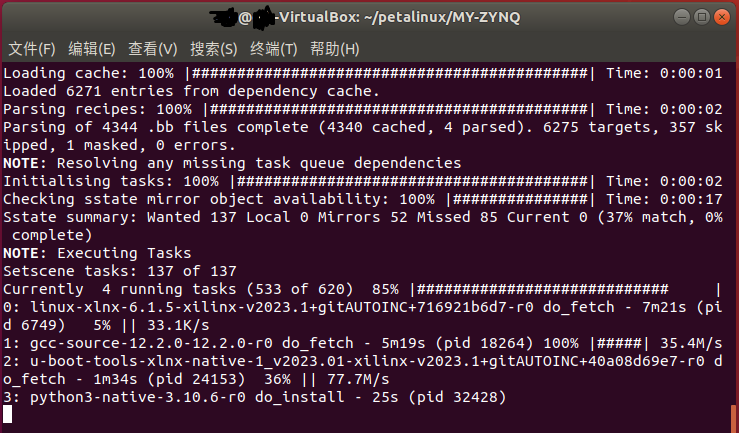Open the 帮助(H) help menu
This screenshot has width=739, height=433.
click(x=336, y=48)
